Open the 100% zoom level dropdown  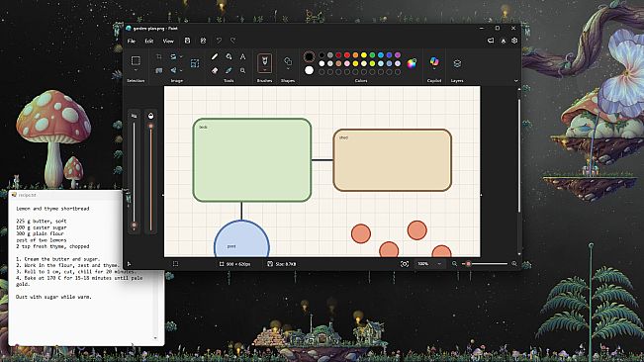(429, 264)
